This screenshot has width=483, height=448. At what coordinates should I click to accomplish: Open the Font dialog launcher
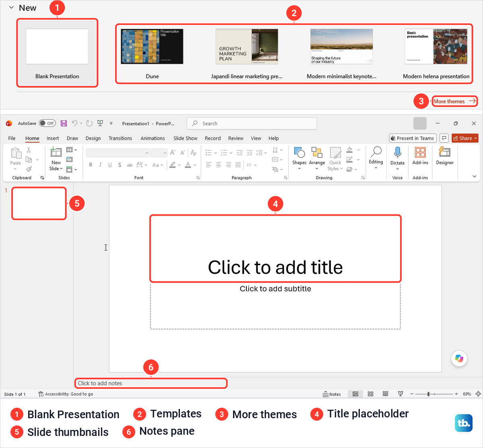198,178
